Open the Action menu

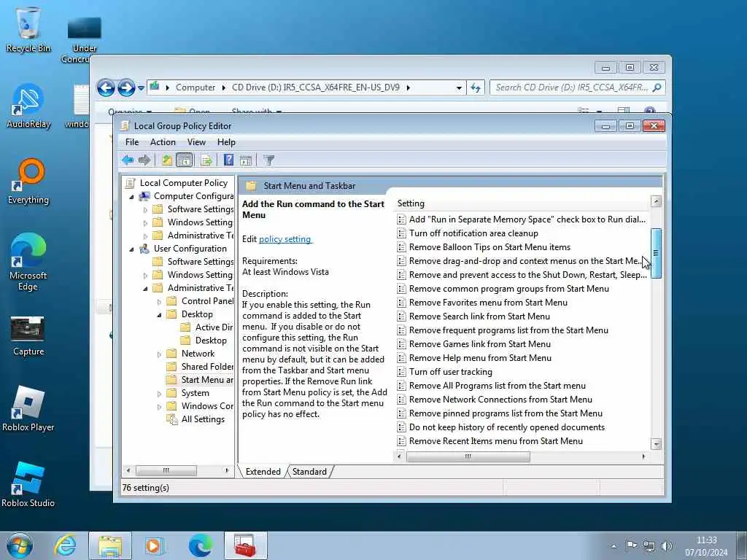click(163, 142)
